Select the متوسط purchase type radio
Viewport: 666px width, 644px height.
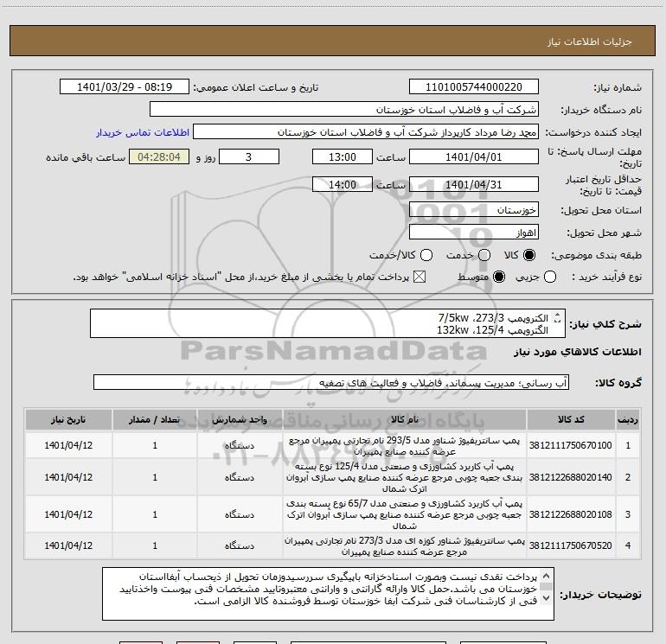pyautogui.click(x=499, y=277)
